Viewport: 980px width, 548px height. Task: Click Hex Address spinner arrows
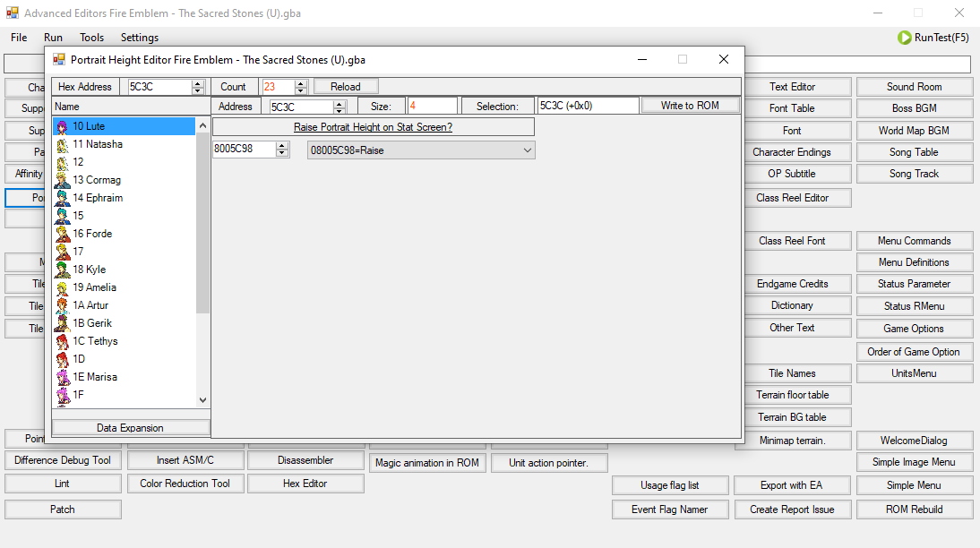[x=197, y=87]
